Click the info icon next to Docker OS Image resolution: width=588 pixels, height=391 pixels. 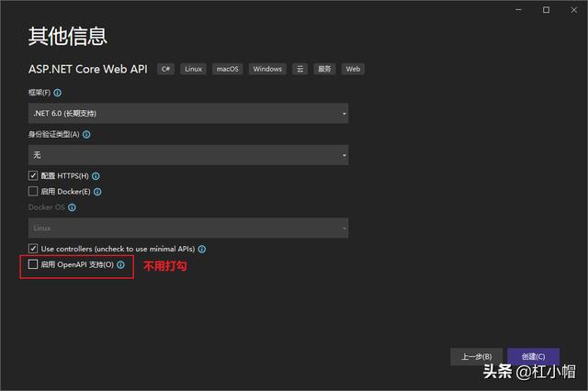72,207
